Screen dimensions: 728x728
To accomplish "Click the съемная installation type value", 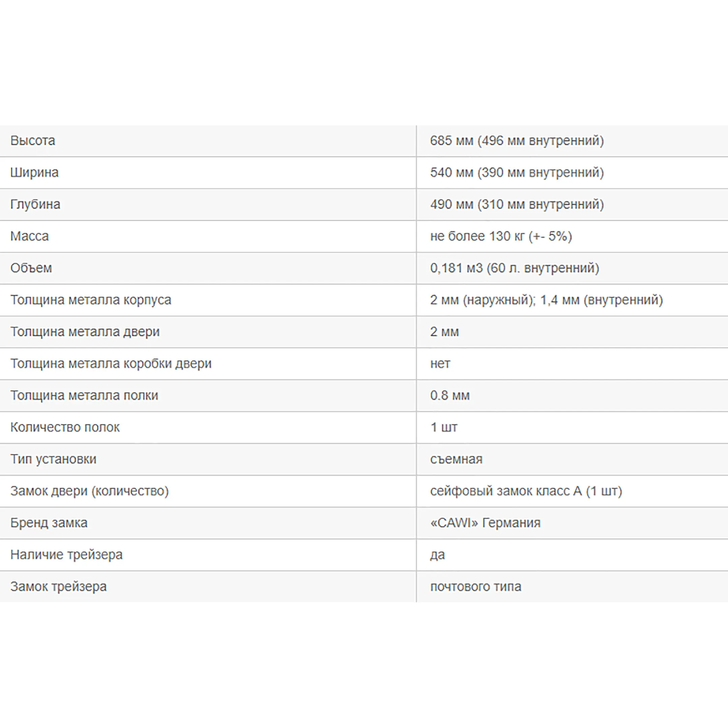I will (x=456, y=459).
